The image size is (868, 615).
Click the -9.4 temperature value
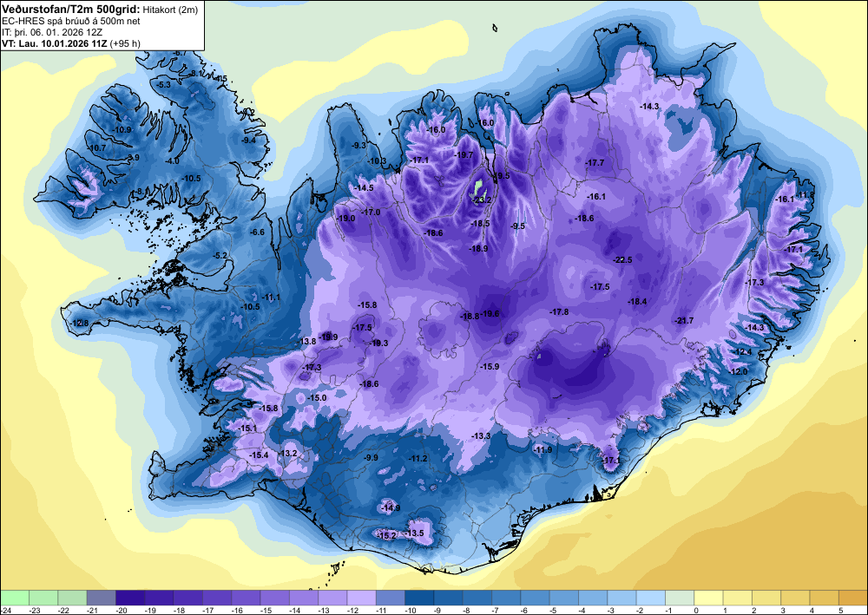249,140
